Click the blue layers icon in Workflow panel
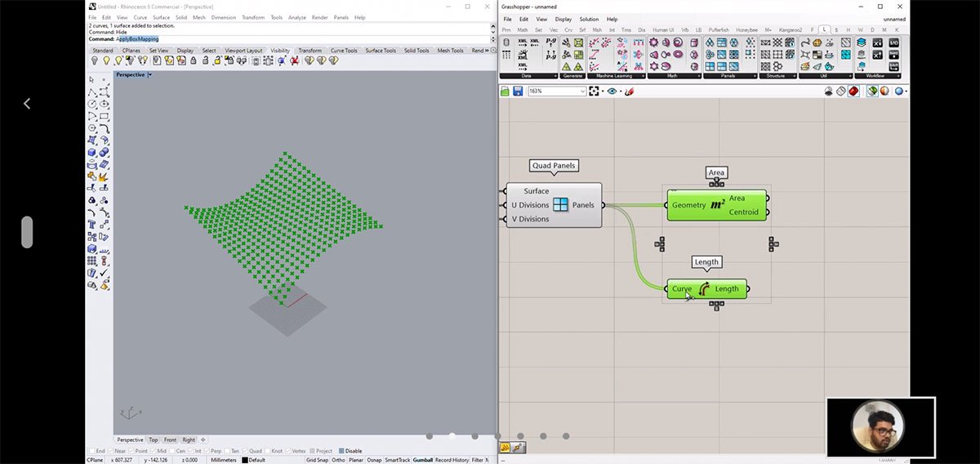Image resolution: width=980 pixels, height=464 pixels. click(862, 42)
